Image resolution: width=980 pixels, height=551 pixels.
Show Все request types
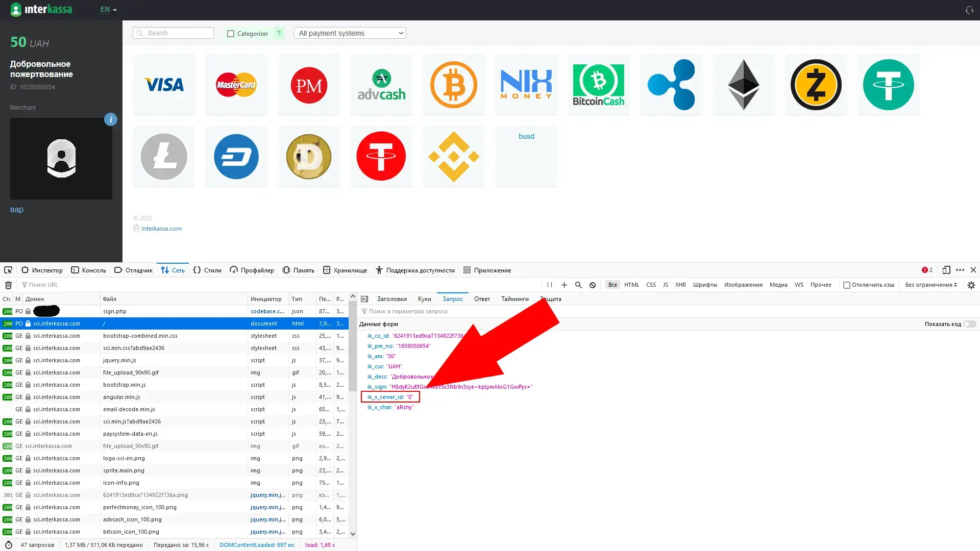coord(612,285)
